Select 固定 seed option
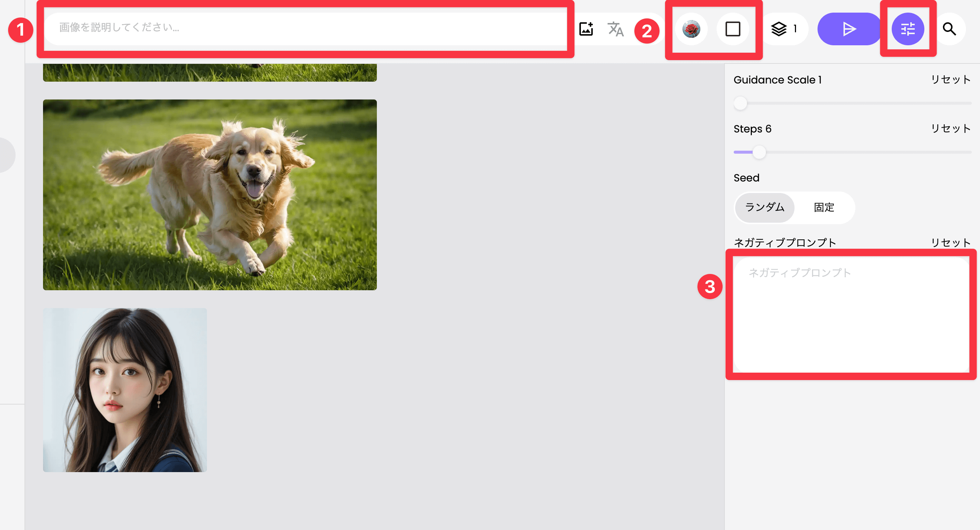This screenshot has height=530, width=980. click(x=823, y=207)
